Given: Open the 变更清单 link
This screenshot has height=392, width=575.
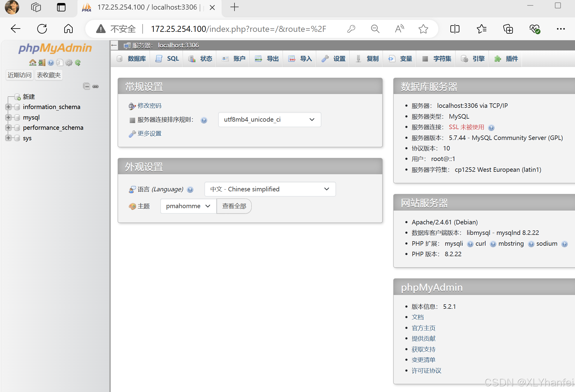Looking at the screenshot, I should (x=423, y=360).
